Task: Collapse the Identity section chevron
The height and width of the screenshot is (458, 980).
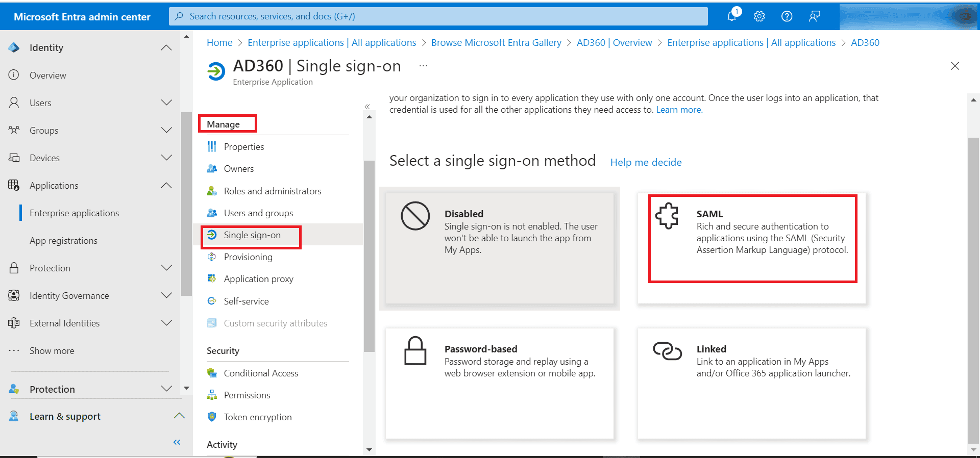Action: pos(166,47)
